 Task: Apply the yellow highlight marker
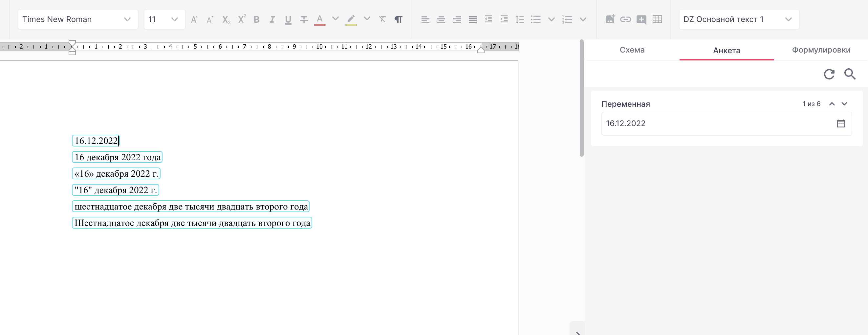(351, 20)
